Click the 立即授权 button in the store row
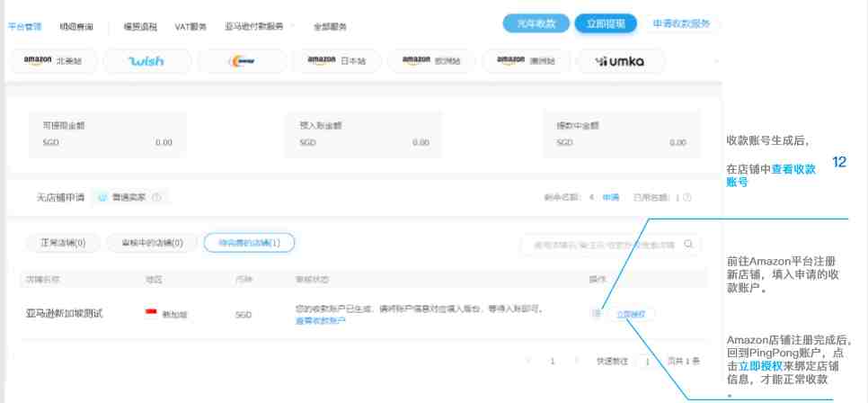 coord(631,314)
